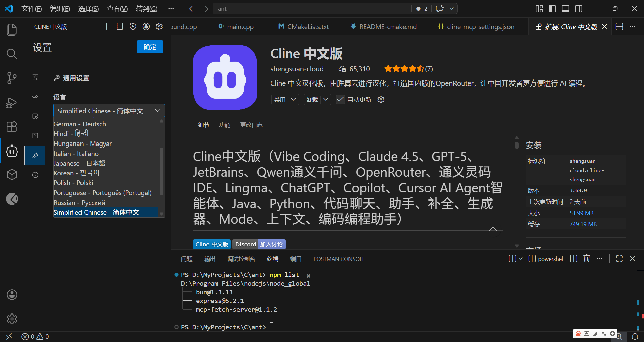This screenshot has width=644, height=342.
Task: Open the chat dropdown arrow in title bar
Action: (x=452, y=9)
